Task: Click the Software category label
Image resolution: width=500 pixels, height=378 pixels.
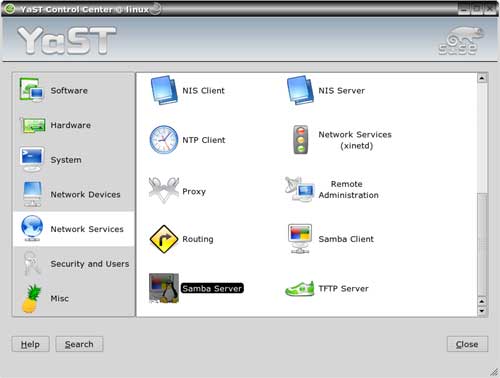Action: tap(69, 91)
